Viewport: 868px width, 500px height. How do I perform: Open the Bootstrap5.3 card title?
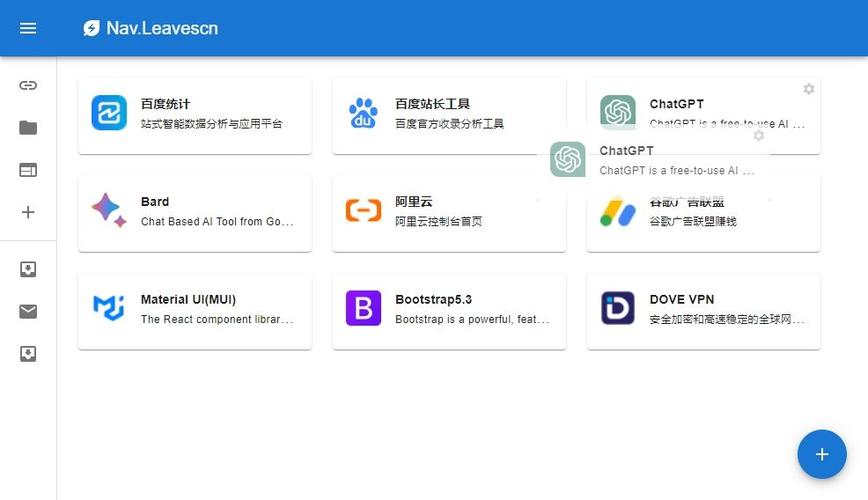pos(433,300)
